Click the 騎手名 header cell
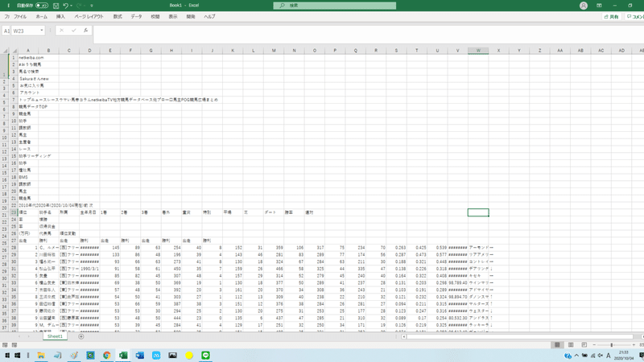The width and height of the screenshot is (644, 362). coord(48,212)
